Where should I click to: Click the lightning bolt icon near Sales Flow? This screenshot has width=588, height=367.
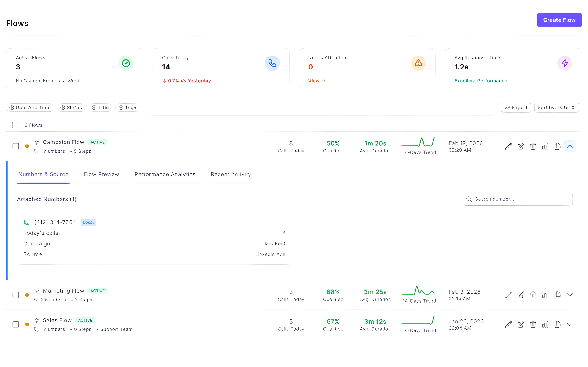click(x=37, y=320)
